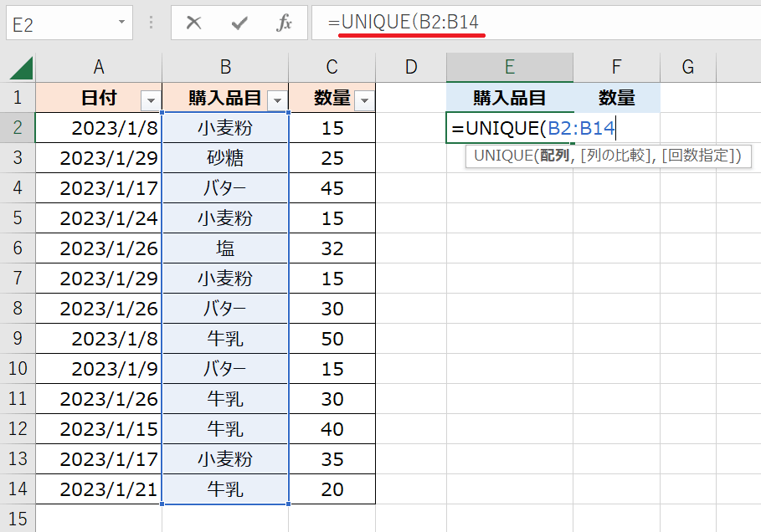761x532 pixels.
Task: Click the Cancel (X) formula bar icon
Action: tap(194, 23)
